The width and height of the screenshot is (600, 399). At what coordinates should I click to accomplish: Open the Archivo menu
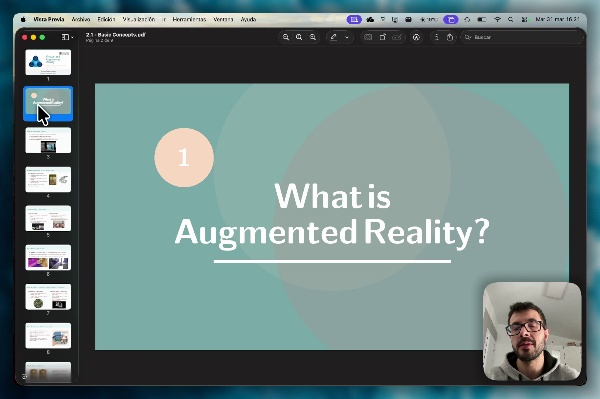[x=81, y=19]
